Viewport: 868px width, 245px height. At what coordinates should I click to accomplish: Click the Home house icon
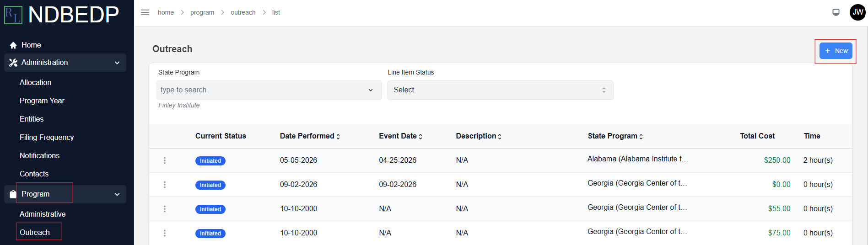[x=13, y=45]
